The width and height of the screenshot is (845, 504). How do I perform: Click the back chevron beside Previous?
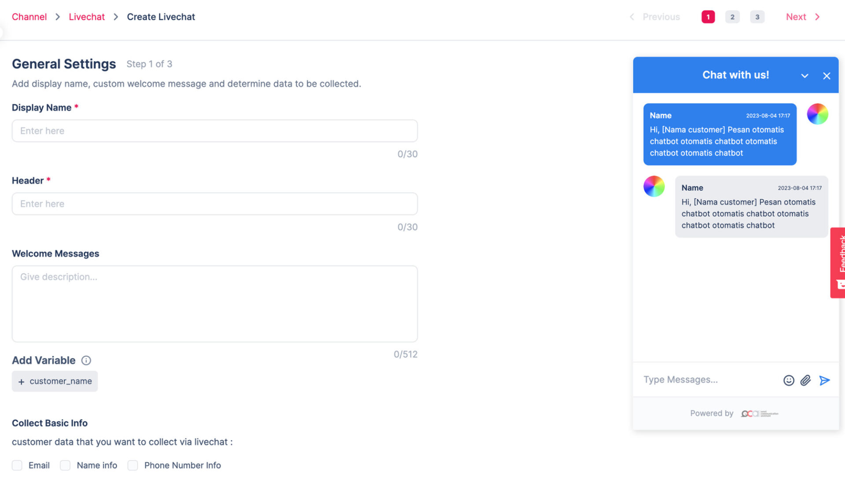pos(632,17)
